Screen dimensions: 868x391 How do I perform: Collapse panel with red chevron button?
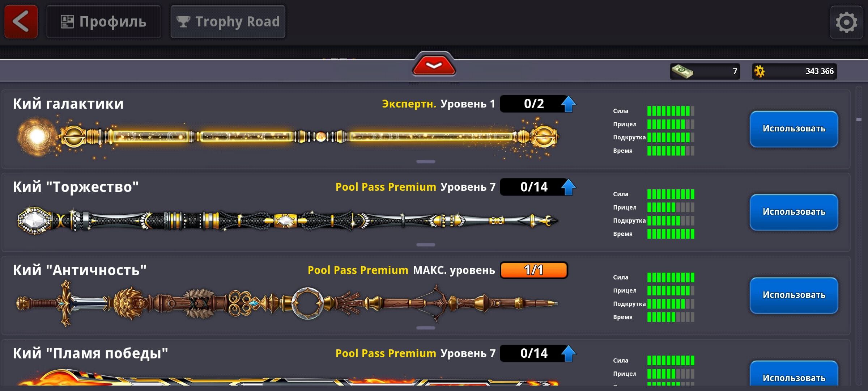pyautogui.click(x=434, y=65)
